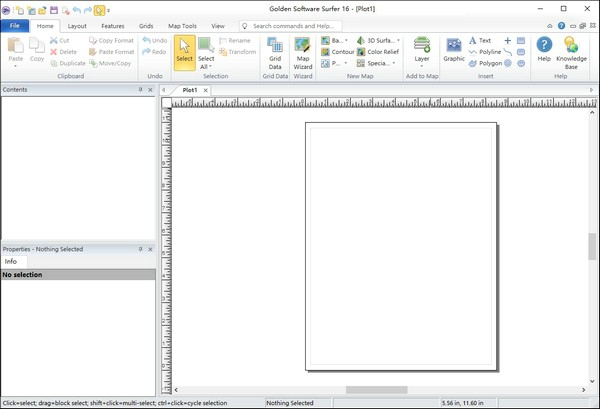Click the Help button in the ribbon
Screen dimensions: 600x409
[x=544, y=50]
